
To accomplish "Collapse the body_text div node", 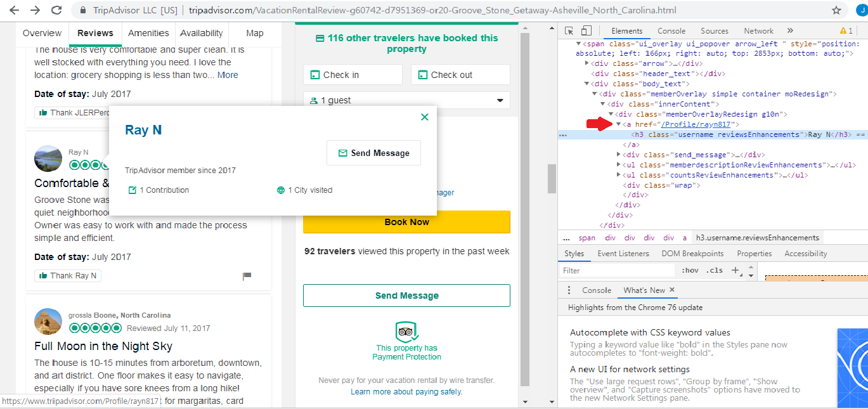I will pos(587,84).
